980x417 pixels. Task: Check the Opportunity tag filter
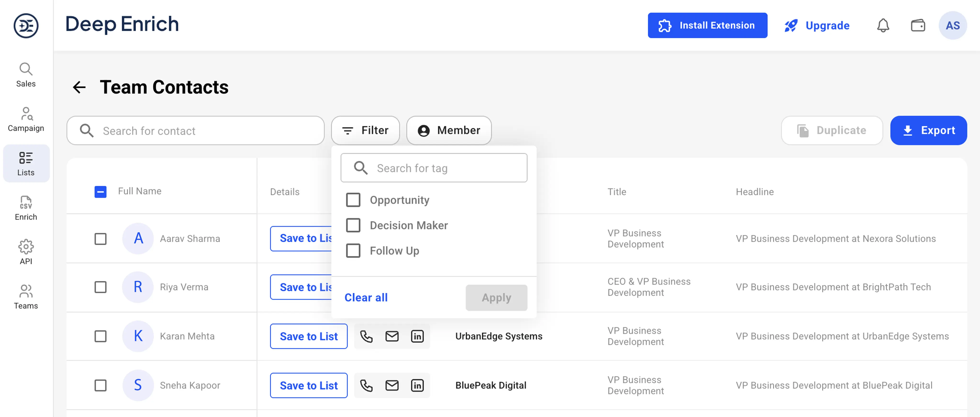tap(353, 200)
